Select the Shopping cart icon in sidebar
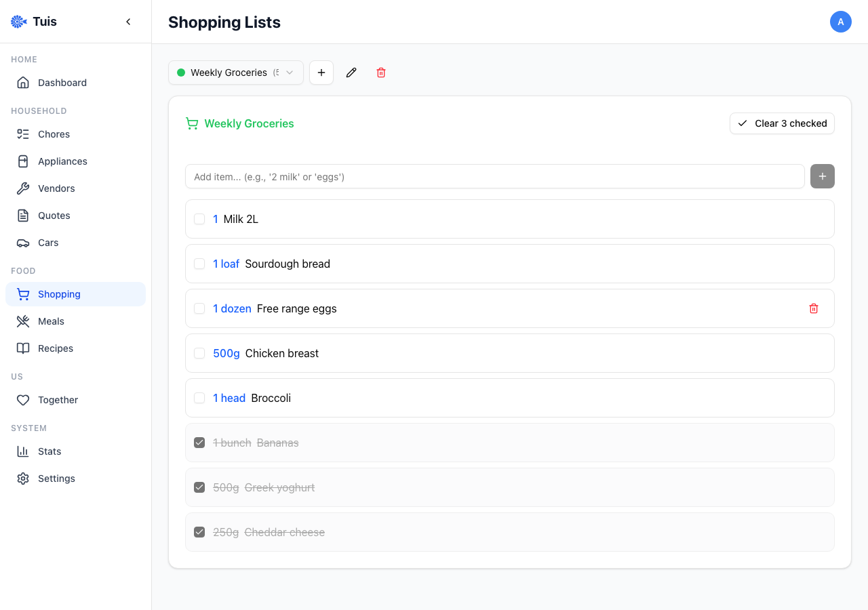 [23, 293]
